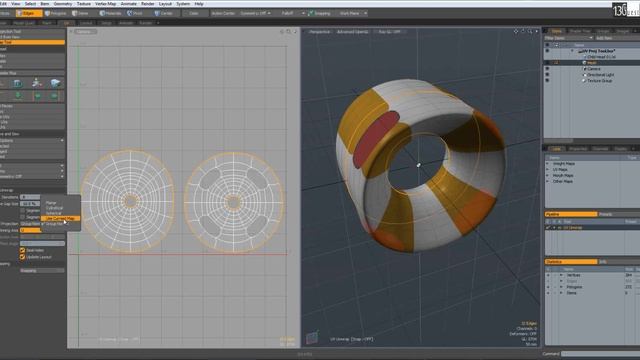
Task: Open the System menu
Action: click(x=183, y=4)
